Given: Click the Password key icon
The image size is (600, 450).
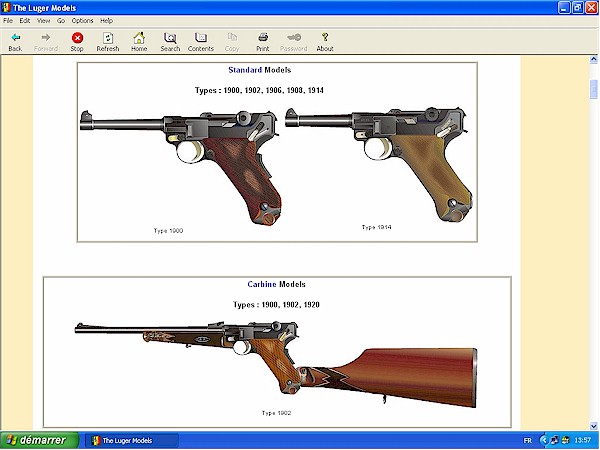Looking at the screenshot, I should (294, 37).
